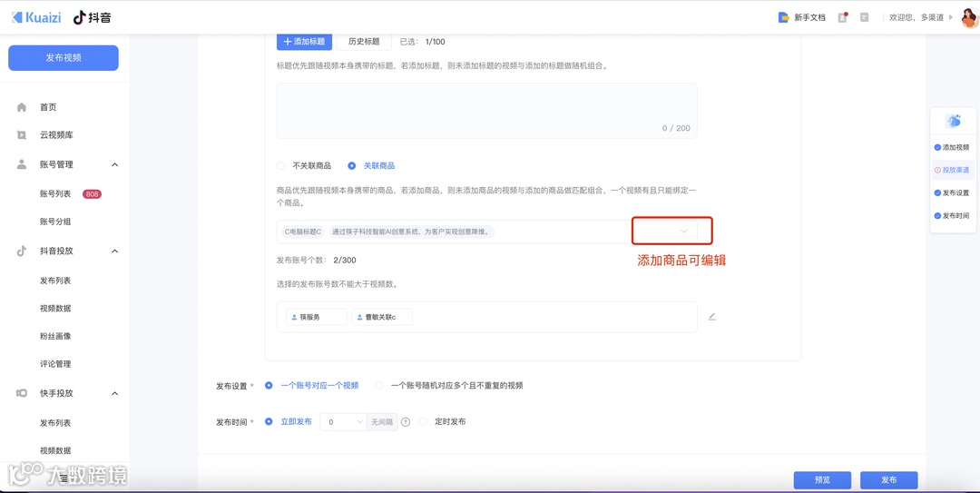
Task: Open 云视频库 via its video icon
Action: 22,135
